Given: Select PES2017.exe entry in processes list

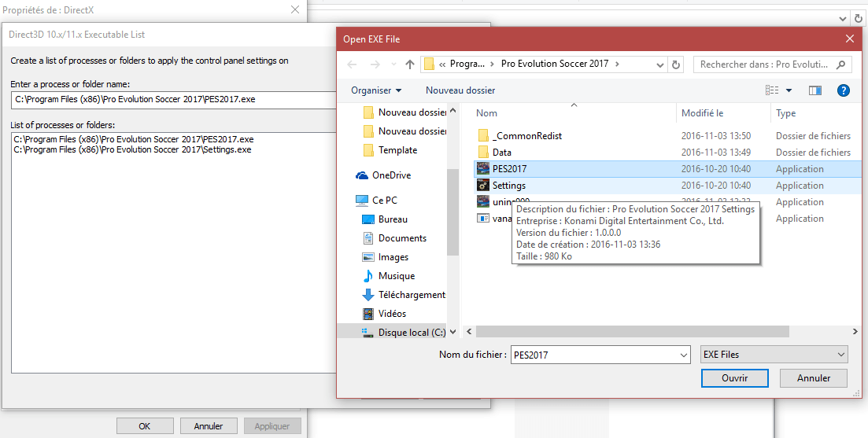Looking at the screenshot, I should (134, 139).
